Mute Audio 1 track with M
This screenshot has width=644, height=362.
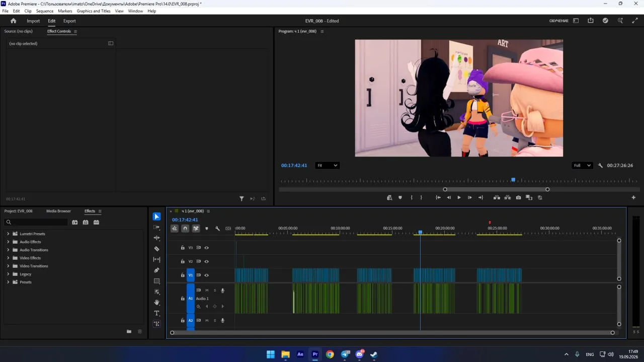click(x=207, y=291)
